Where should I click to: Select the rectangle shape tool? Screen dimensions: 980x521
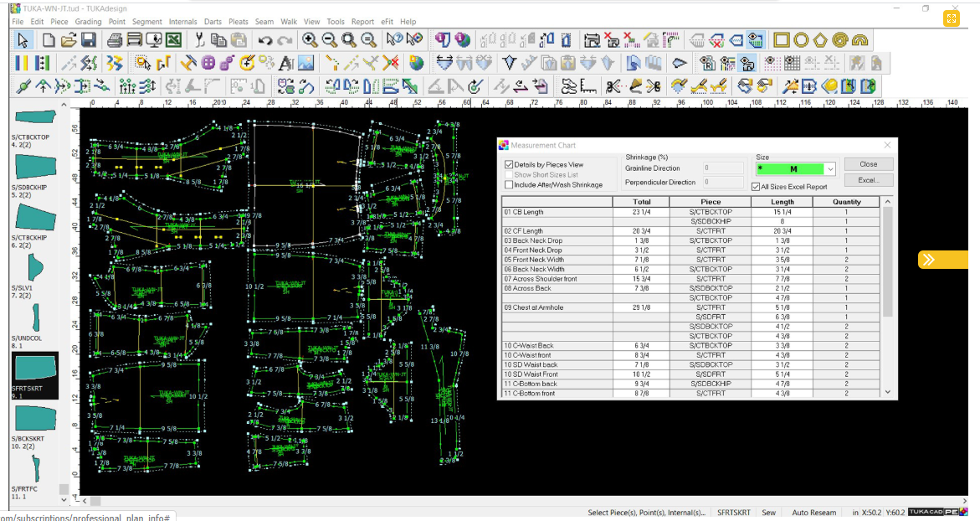tap(782, 40)
